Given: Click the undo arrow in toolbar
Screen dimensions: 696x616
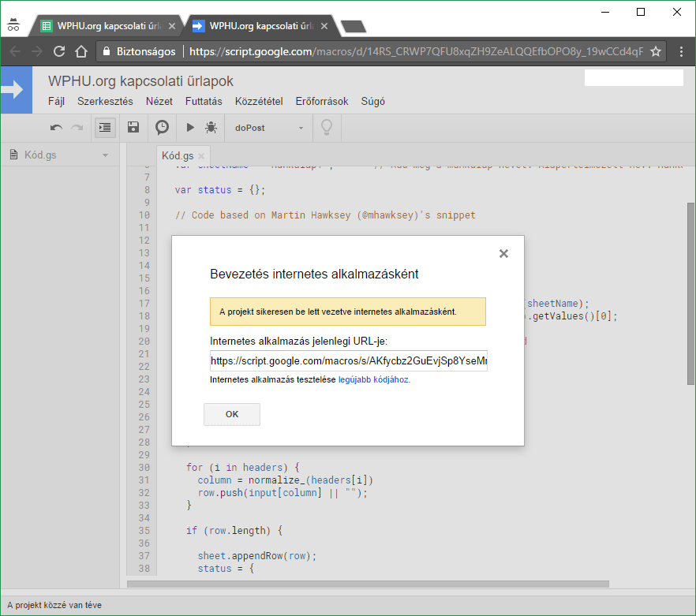Looking at the screenshot, I should pos(56,127).
